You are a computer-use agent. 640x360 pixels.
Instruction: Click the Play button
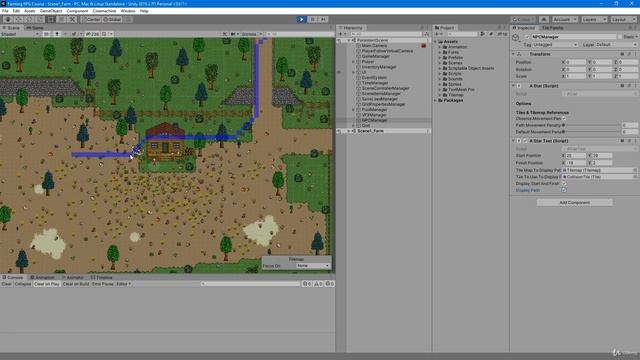(302, 19)
